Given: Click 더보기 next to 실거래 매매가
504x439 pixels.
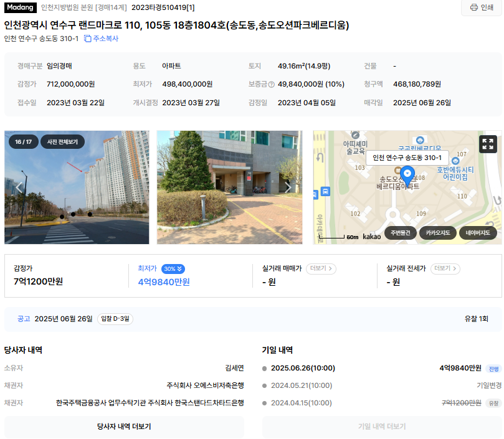Looking at the screenshot, I should click(321, 268).
